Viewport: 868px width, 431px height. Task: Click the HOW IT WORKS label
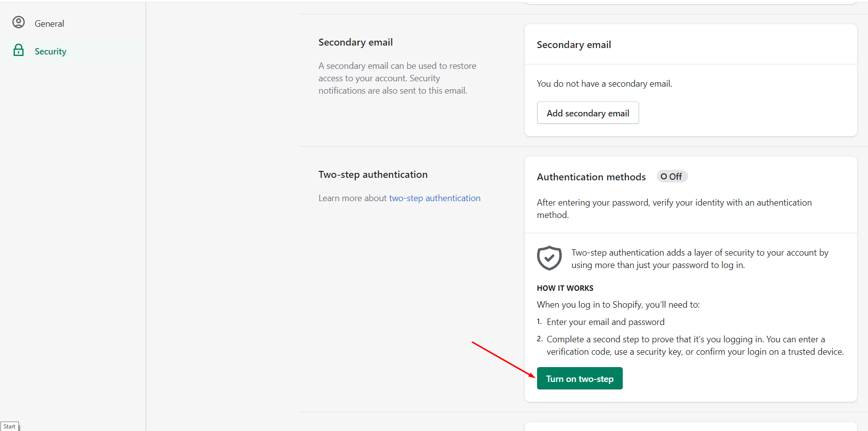pos(565,288)
